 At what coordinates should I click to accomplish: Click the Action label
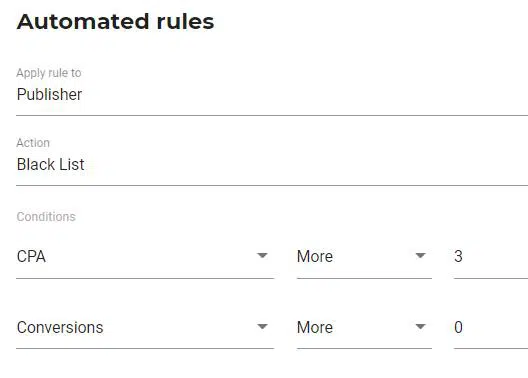33,143
